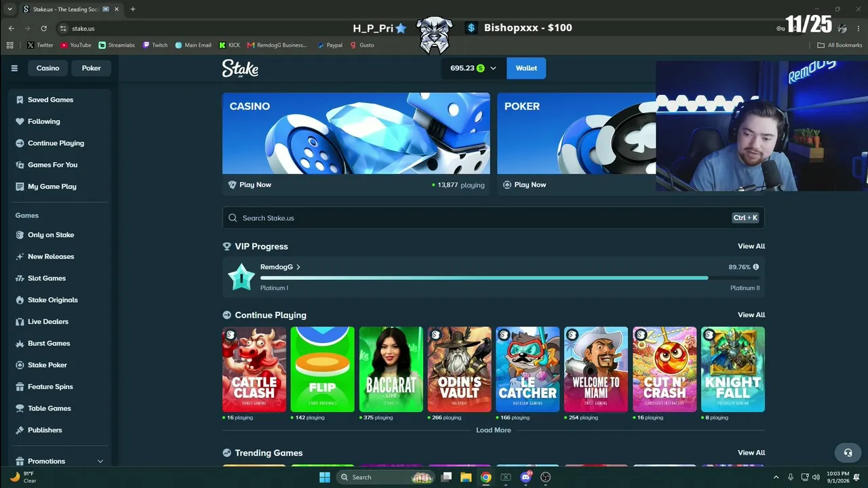Open the KICK bookmark
Image resolution: width=868 pixels, height=488 pixels.
pos(230,45)
